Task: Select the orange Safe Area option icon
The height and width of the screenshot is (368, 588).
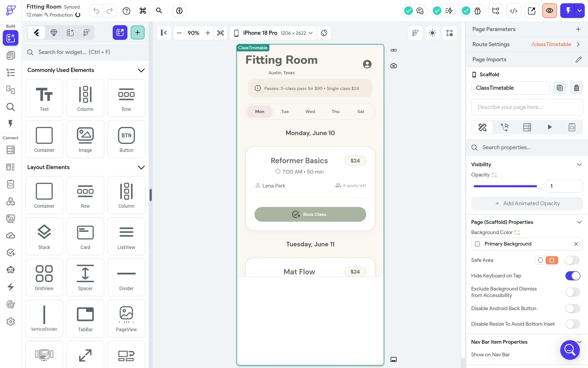Action: pyautogui.click(x=552, y=260)
